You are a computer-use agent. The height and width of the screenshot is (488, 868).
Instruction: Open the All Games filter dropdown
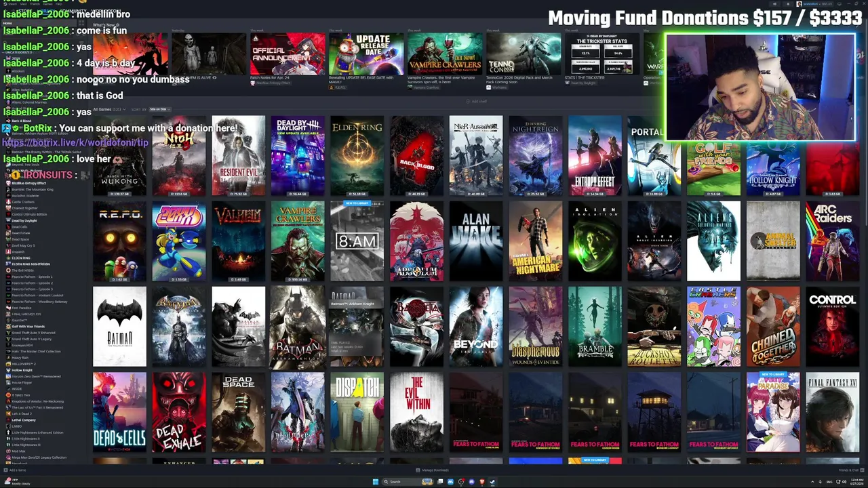[x=110, y=109]
